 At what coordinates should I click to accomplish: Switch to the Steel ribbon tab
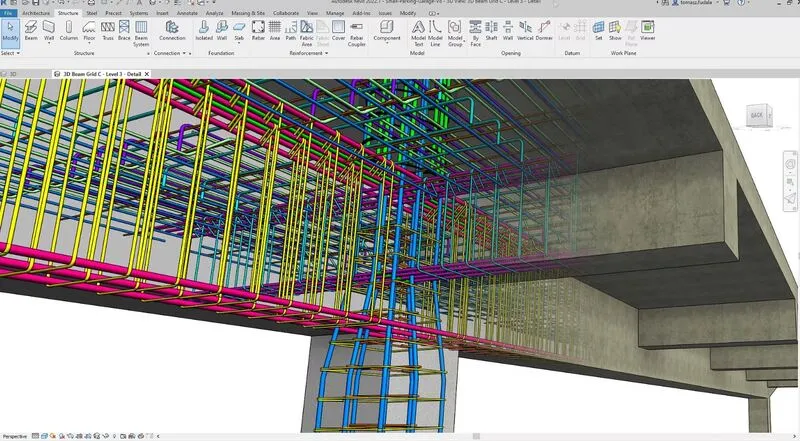[91, 13]
